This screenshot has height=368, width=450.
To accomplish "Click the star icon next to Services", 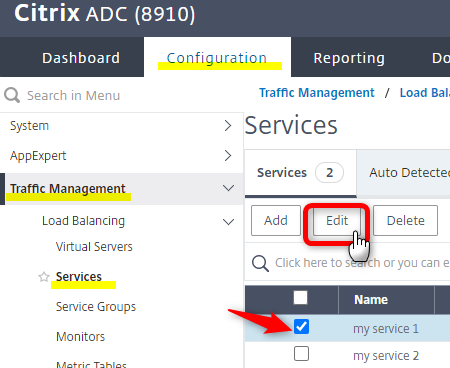I will click(x=44, y=277).
